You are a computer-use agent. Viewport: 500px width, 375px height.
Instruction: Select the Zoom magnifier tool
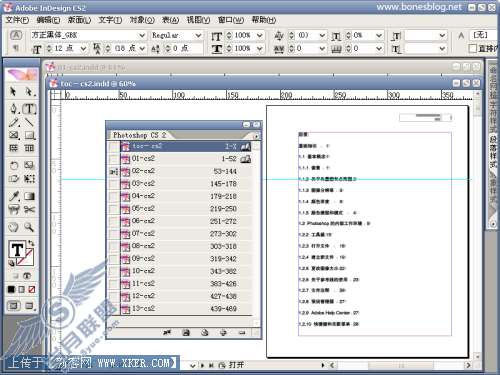[29, 227]
